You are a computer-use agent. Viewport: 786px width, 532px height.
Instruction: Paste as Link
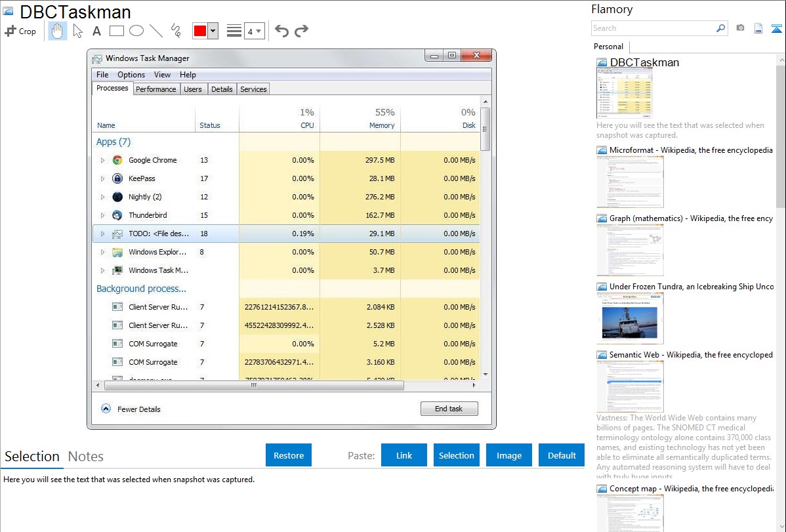(x=404, y=455)
